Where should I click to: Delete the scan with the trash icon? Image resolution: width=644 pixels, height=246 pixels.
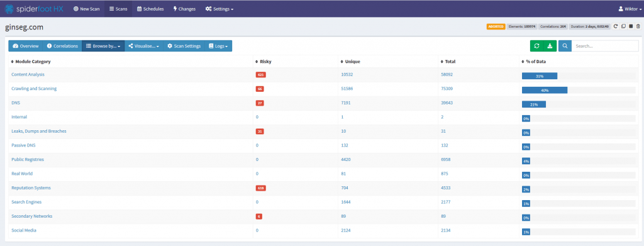(x=638, y=26)
